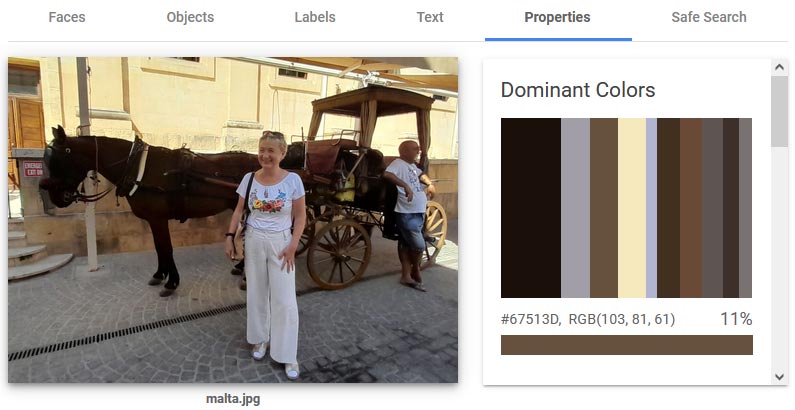
Task: Click the Dominant Colors panel scrollbar thumb
Action: tap(779, 111)
